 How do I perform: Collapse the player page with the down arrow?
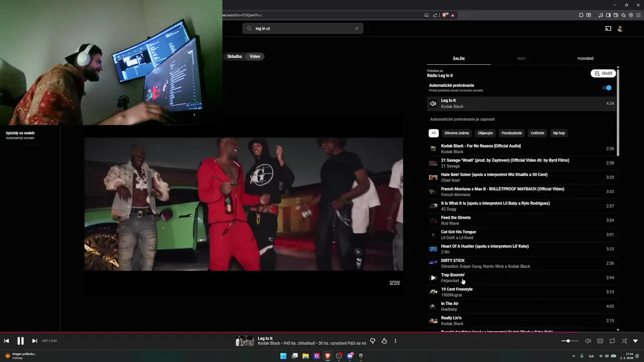pyautogui.click(x=635, y=341)
